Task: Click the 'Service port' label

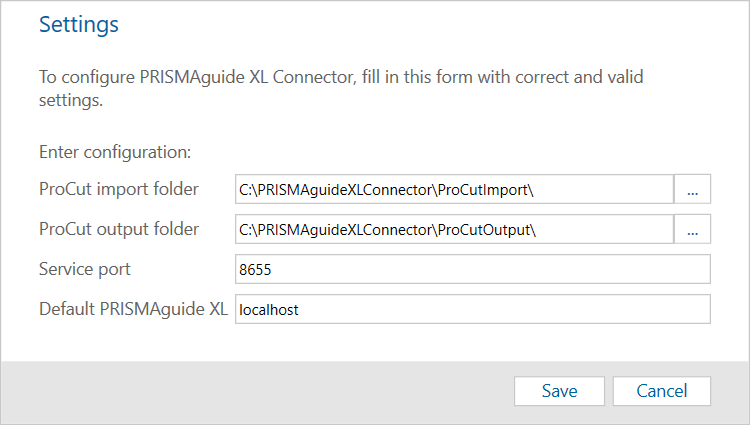Action: [85, 270]
